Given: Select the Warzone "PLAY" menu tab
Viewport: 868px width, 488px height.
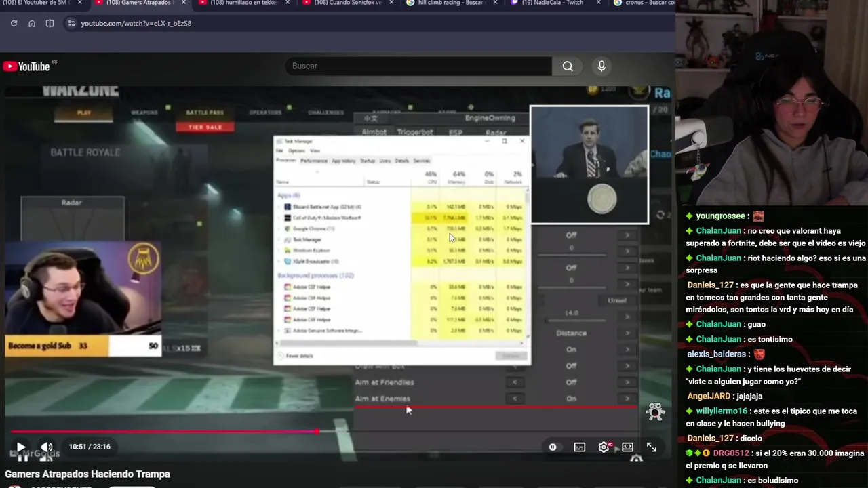Looking at the screenshot, I should 84,113.
